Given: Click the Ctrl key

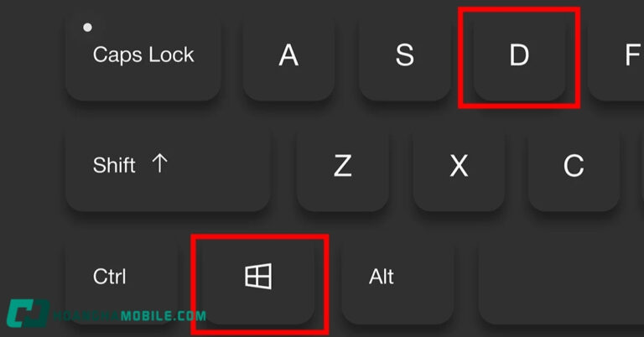Looking at the screenshot, I should [x=122, y=279].
